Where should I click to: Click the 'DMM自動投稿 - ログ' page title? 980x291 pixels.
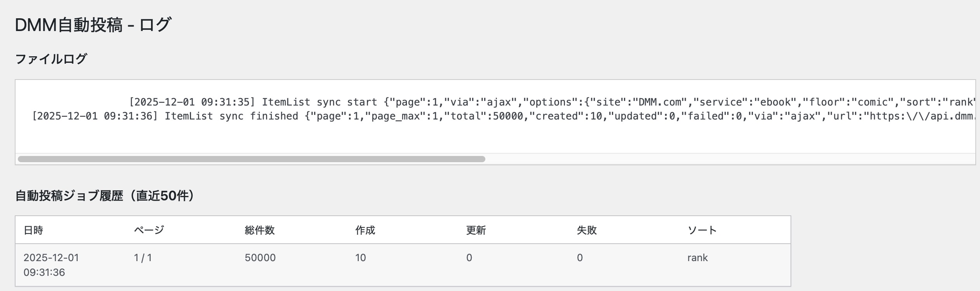pyautogui.click(x=93, y=25)
